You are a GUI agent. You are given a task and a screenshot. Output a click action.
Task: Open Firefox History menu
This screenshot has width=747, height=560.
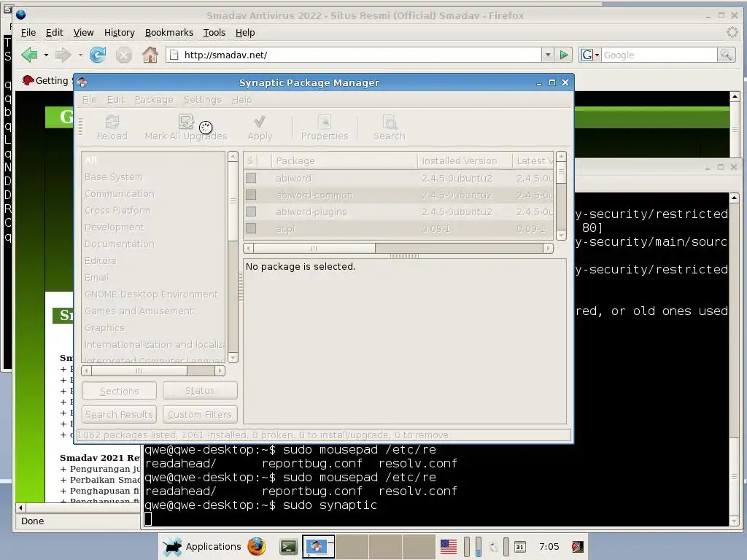[119, 32]
